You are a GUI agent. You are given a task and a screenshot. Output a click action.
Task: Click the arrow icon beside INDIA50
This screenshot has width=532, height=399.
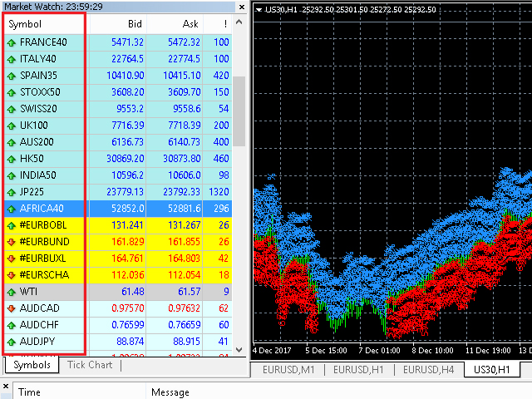click(x=12, y=175)
